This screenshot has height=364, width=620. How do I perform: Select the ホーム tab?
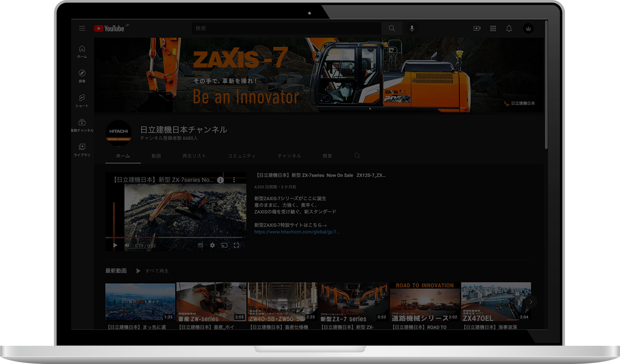(x=123, y=156)
